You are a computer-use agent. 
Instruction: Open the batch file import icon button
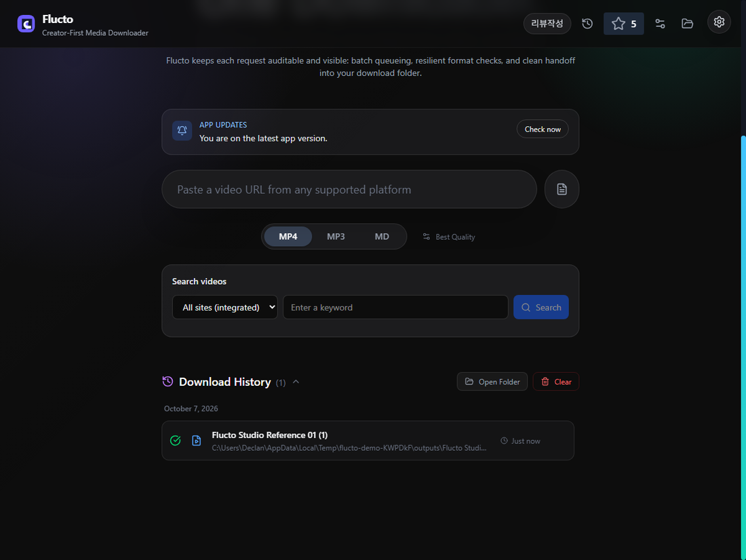[x=562, y=189]
